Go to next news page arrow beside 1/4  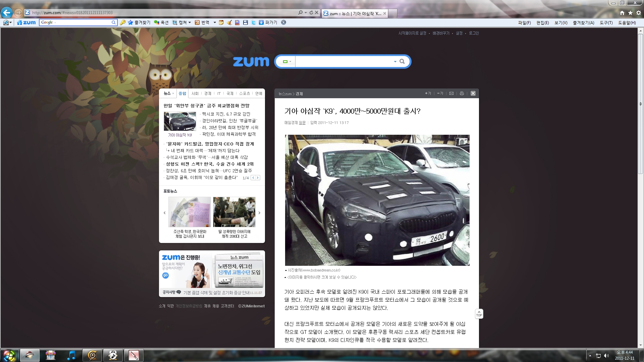258,178
